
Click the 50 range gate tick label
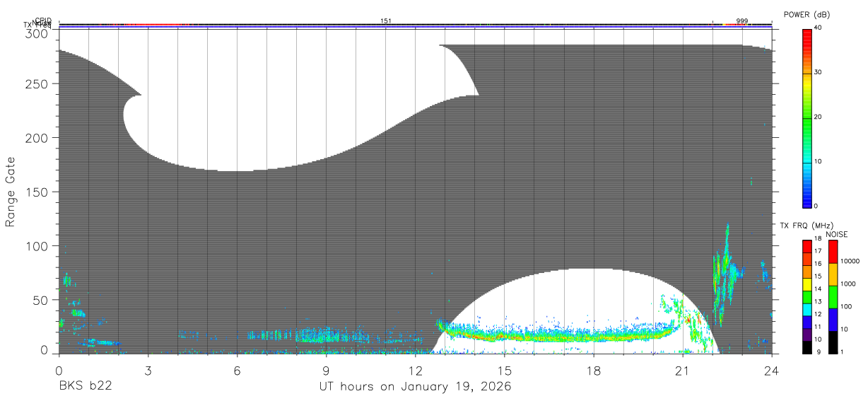[x=41, y=300]
